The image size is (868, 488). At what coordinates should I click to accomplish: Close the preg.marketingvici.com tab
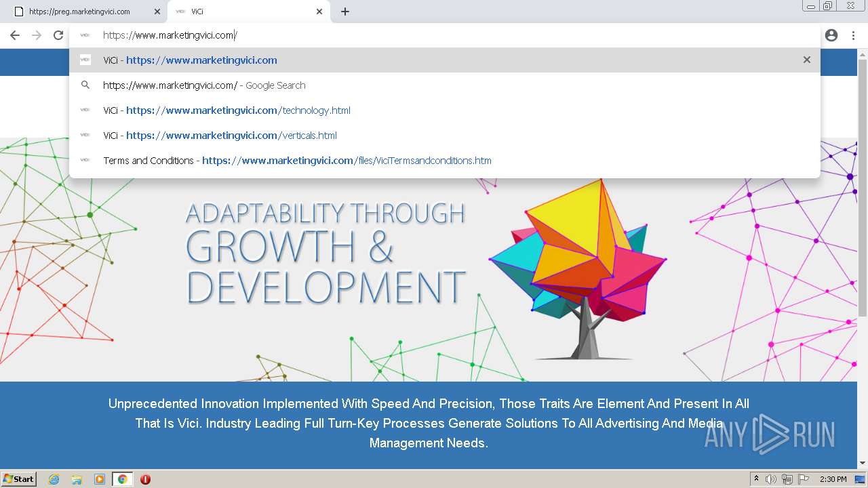tap(157, 12)
